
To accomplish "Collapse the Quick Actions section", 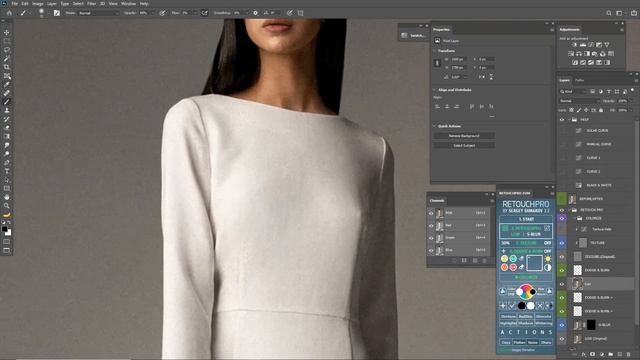I will point(434,126).
